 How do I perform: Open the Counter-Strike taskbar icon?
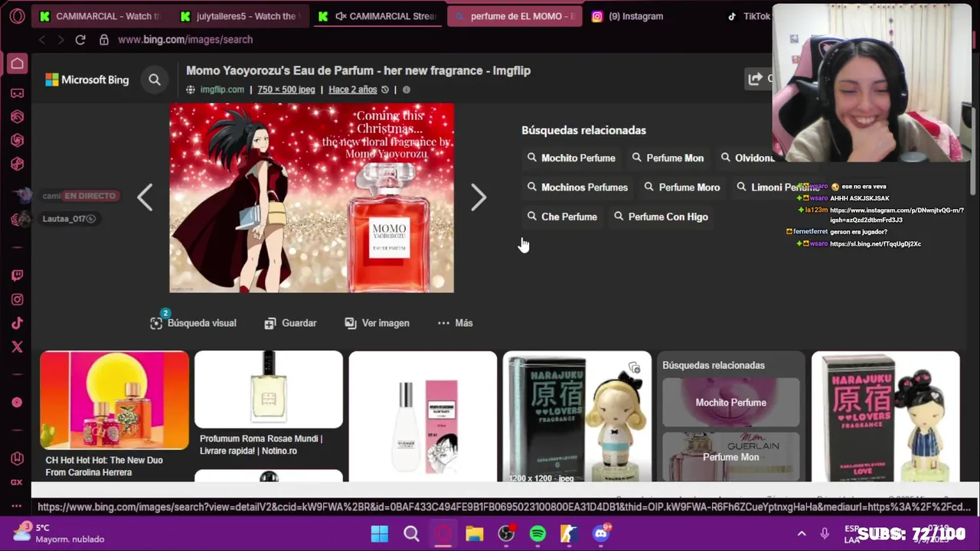pyautogui.click(x=569, y=533)
